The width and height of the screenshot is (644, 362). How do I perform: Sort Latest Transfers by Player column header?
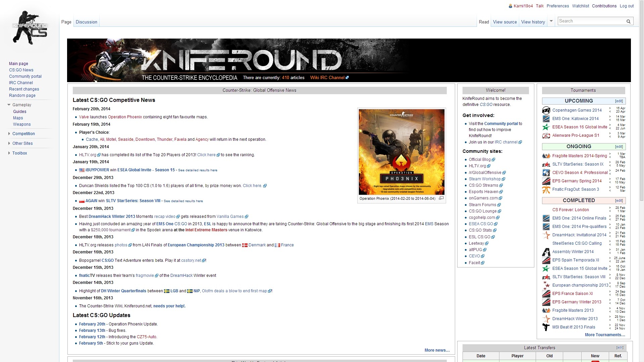pyautogui.click(x=517, y=356)
